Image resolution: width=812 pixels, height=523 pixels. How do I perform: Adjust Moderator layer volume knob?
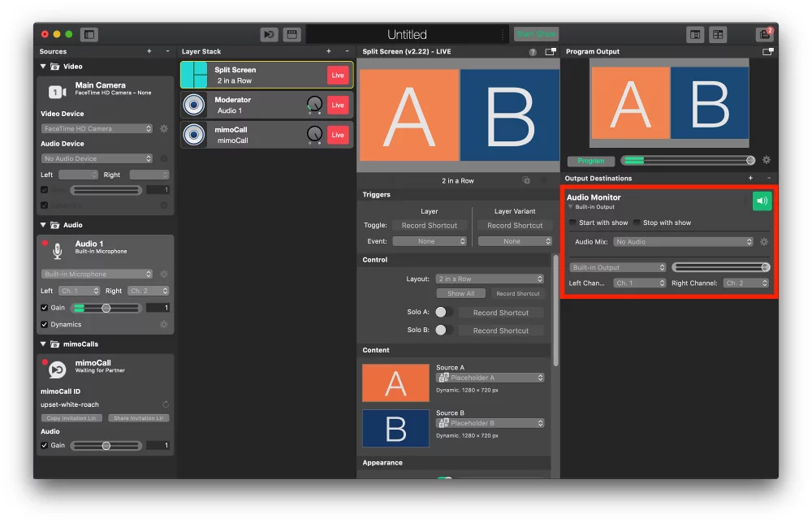[x=314, y=105]
